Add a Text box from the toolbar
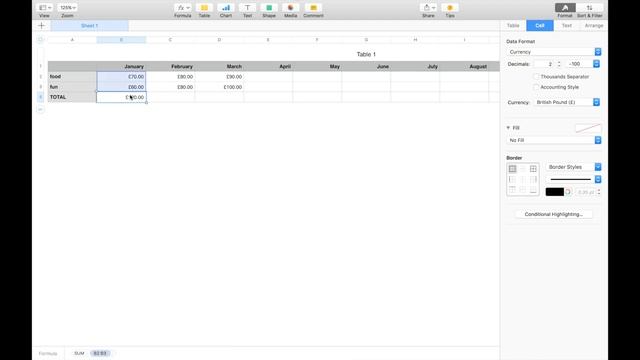The image size is (640, 360). coord(247,8)
